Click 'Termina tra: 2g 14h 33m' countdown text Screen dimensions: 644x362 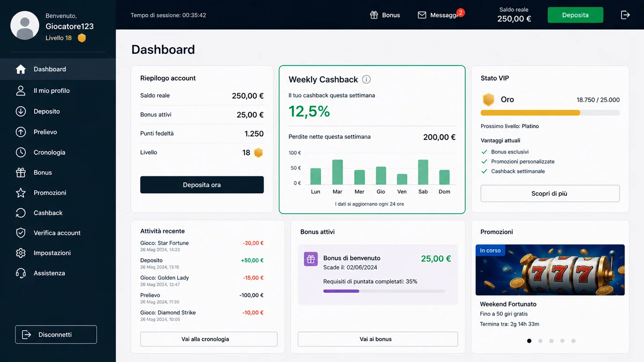tap(510, 324)
